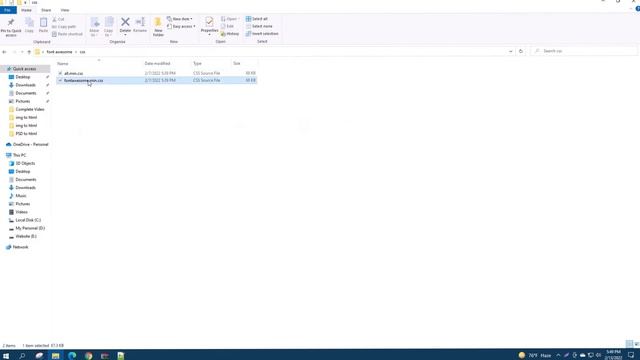Show file History from ribbon
The width and height of the screenshot is (640, 360).
tap(230, 34)
